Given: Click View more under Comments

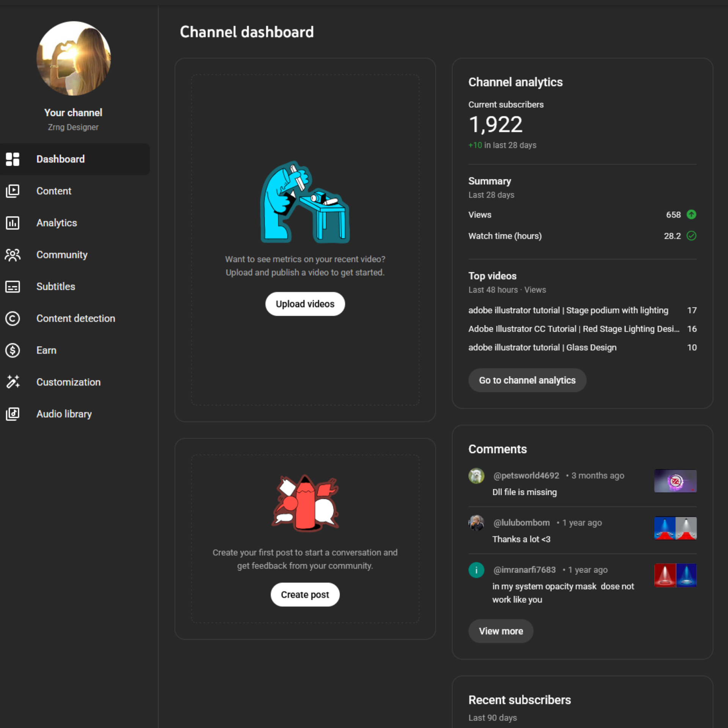Looking at the screenshot, I should tap(500, 631).
